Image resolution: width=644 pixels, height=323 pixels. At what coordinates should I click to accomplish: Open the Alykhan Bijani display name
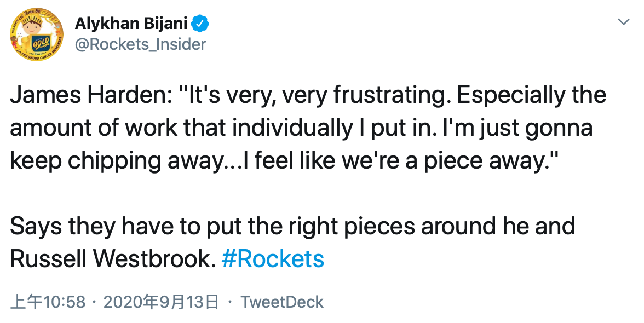131,24
